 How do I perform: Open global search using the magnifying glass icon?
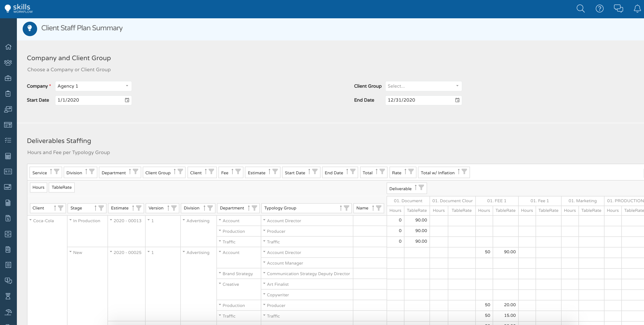pyautogui.click(x=581, y=8)
